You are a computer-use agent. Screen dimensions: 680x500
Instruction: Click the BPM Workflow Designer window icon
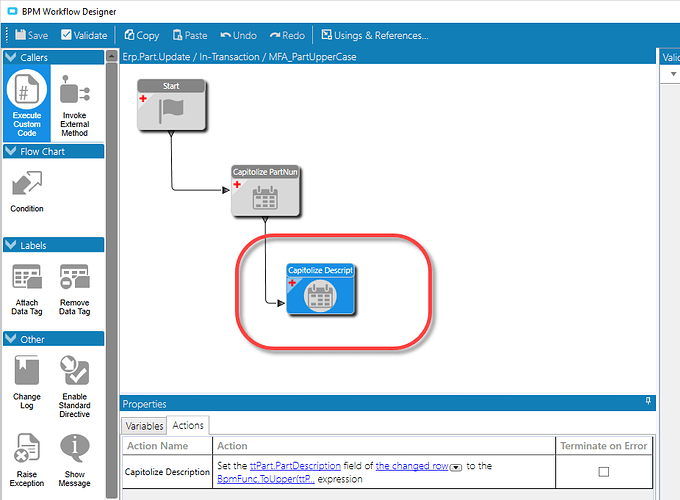[13, 11]
